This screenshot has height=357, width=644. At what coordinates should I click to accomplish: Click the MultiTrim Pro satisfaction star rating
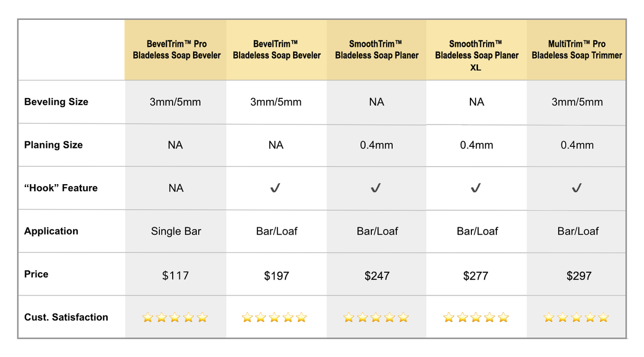coord(577,318)
